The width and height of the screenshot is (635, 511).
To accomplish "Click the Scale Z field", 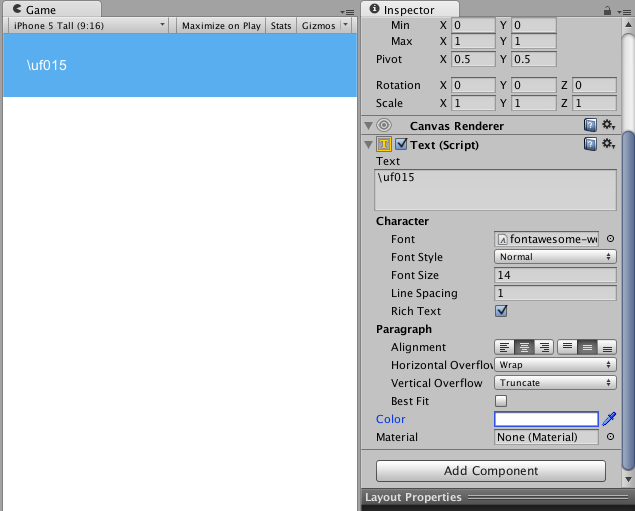I will click(x=594, y=103).
